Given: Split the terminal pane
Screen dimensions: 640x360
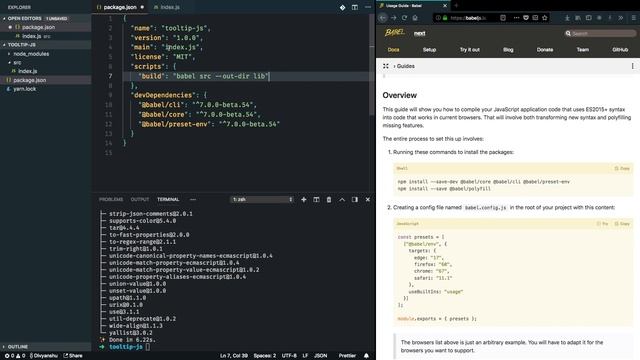Looking at the screenshot, I should pyautogui.click(x=316, y=200).
